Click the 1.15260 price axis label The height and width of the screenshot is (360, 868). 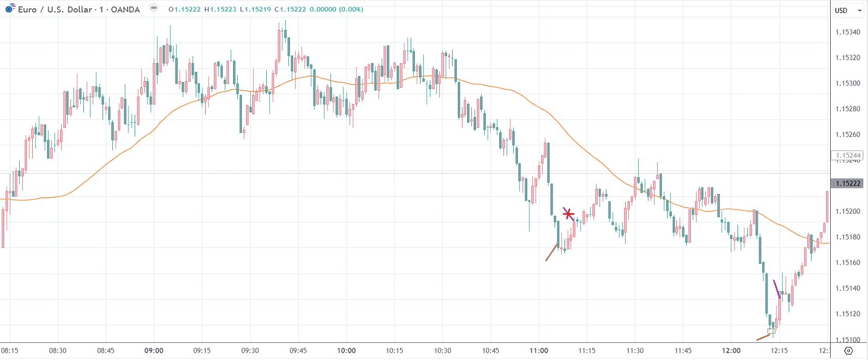848,134
